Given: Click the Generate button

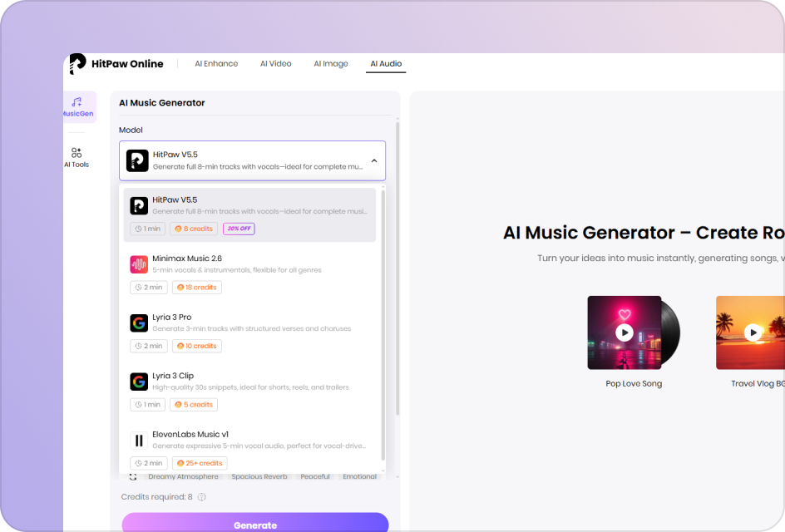Looking at the screenshot, I should (x=255, y=525).
